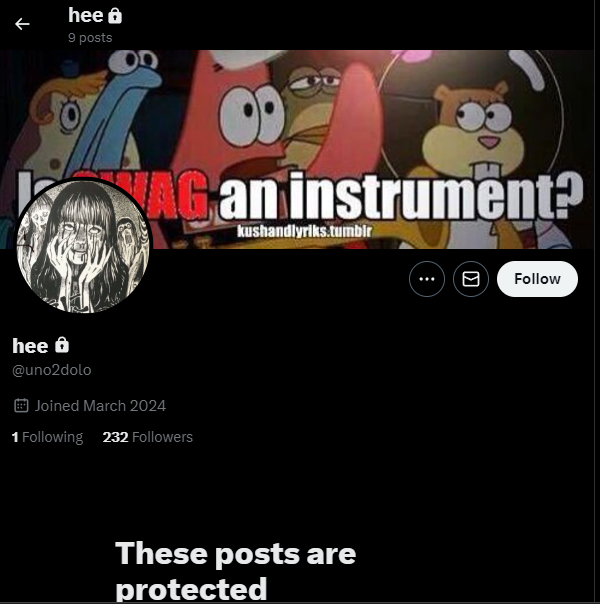
Task: Click the calendar icon beside the joined date
Action: (21, 406)
